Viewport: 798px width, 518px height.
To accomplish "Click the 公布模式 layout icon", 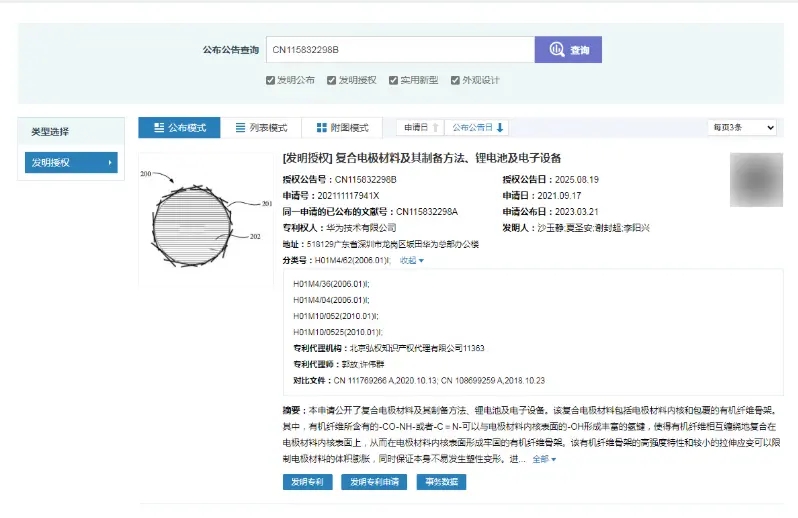I will point(159,127).
